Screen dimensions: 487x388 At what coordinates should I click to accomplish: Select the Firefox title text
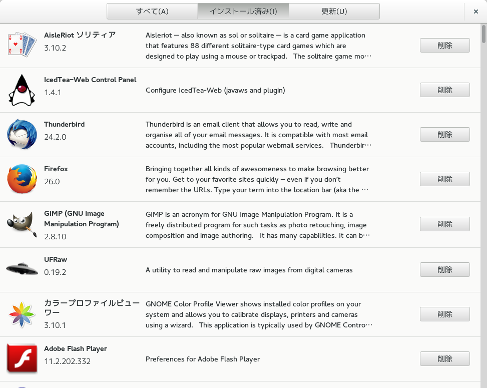coord(56,169)
